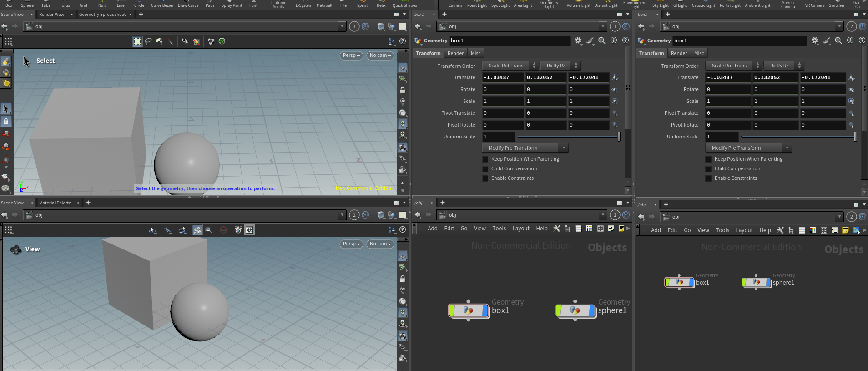Viewport: 868px width, 371px height.
Task: Enable Child Compensation in left parameter pane
Action: 485,169
